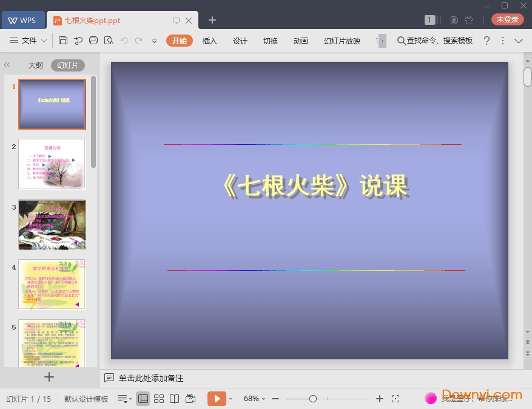Click the fit-slide-to-window icon
532x409 pixels.
396,399
